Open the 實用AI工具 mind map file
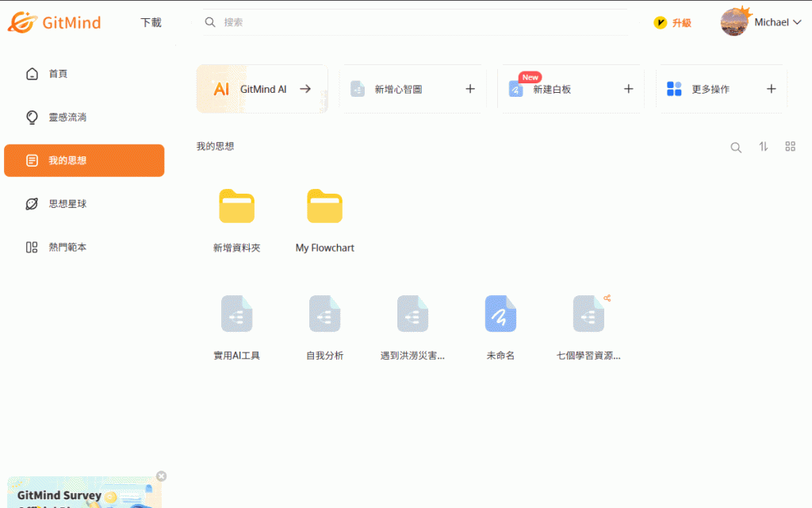812x508 pixels. pyautogui.click(x=236, y=314)
